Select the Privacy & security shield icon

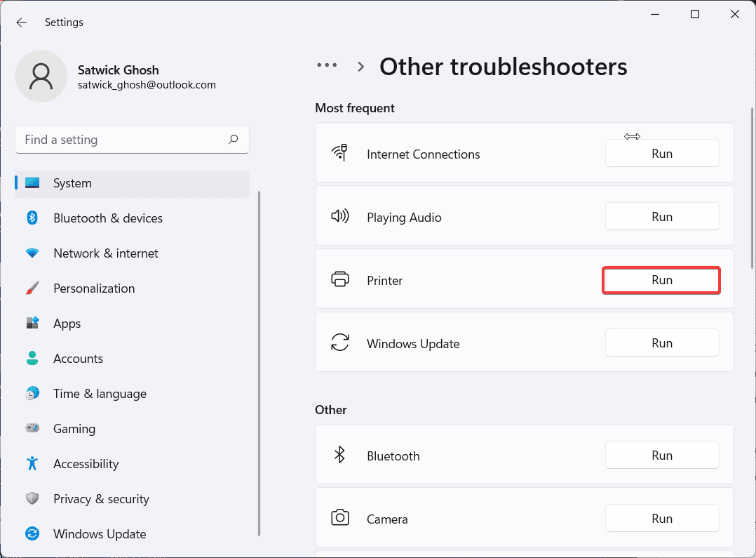32,498
